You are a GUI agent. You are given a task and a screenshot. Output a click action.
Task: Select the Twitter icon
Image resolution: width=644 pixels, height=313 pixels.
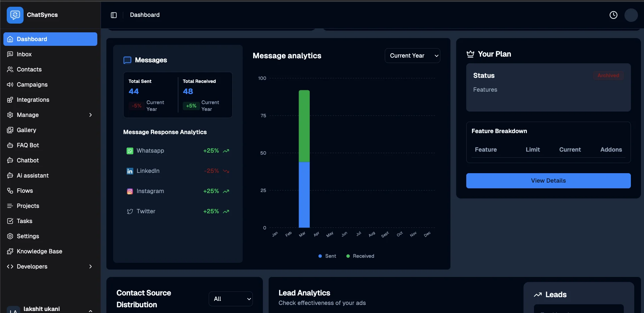(x=130, y=211)
